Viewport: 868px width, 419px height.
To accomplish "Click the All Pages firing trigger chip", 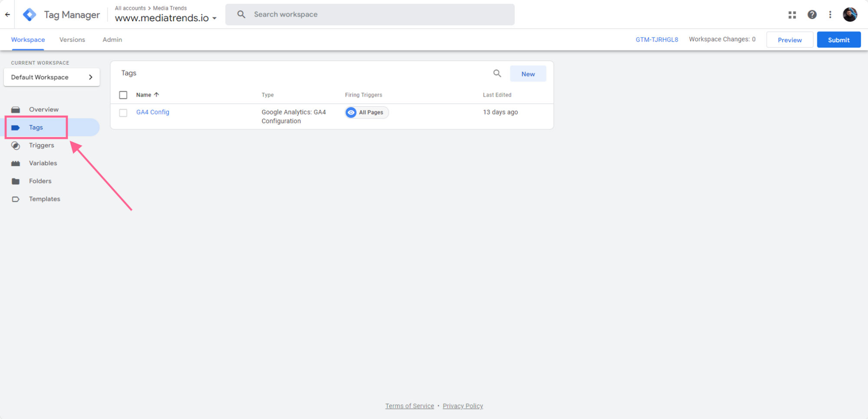I will tap(367, 112).
